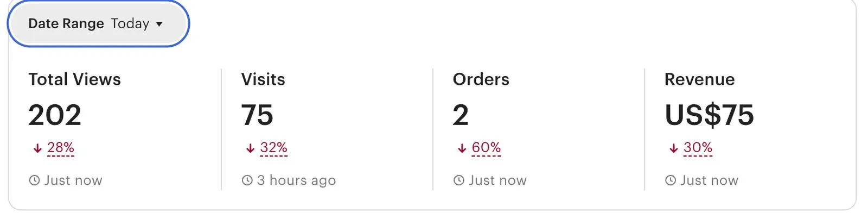Click the clock icon under Visits
Screen dimensions: 868x219
pos(247,180)
